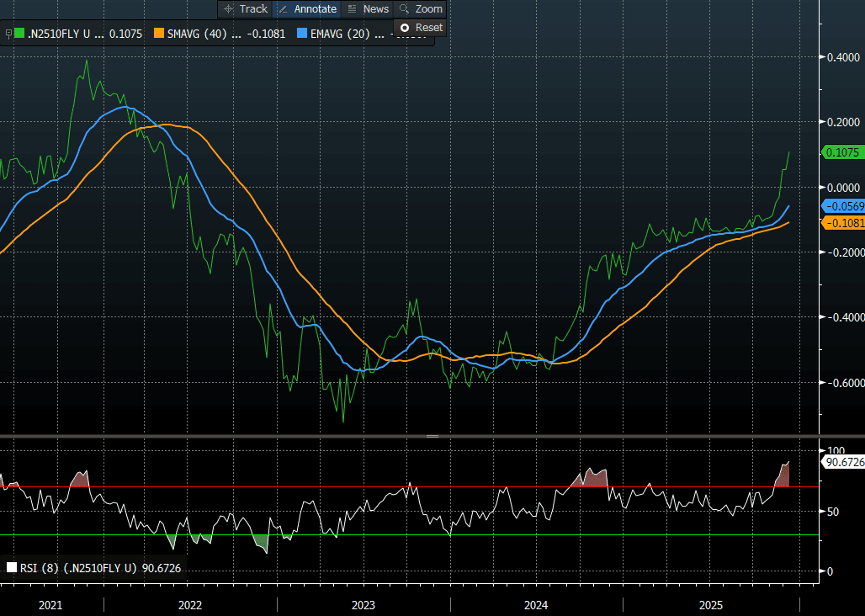The width and height of the screenshot is (865, 616).
Task: Click the Track crosshair icon
Action: [228, 9]
